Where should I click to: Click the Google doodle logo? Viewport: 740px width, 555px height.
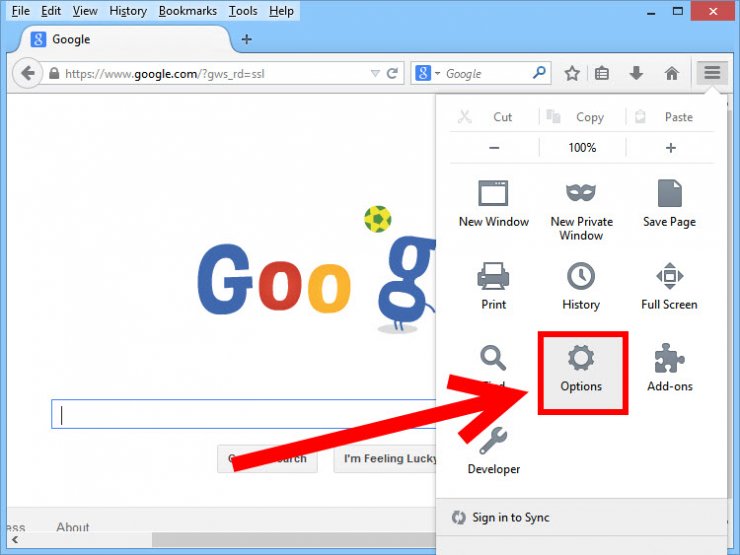pyautogui.click(x=316, y=270)
